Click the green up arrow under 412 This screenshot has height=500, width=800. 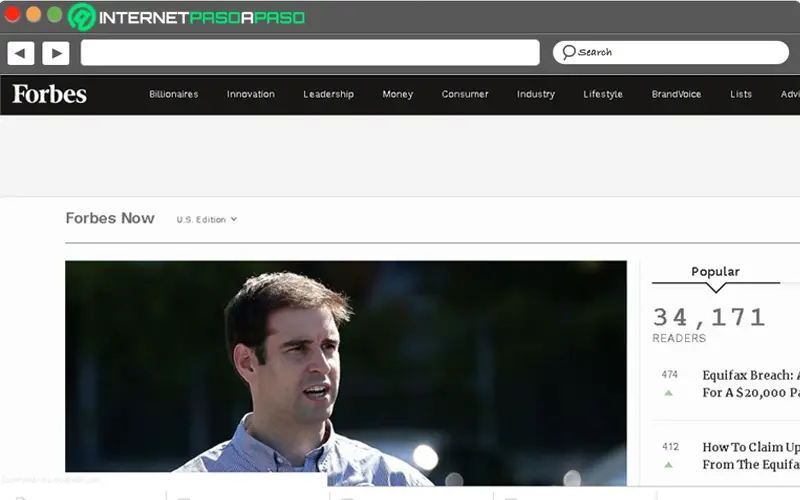coord(668,465)
